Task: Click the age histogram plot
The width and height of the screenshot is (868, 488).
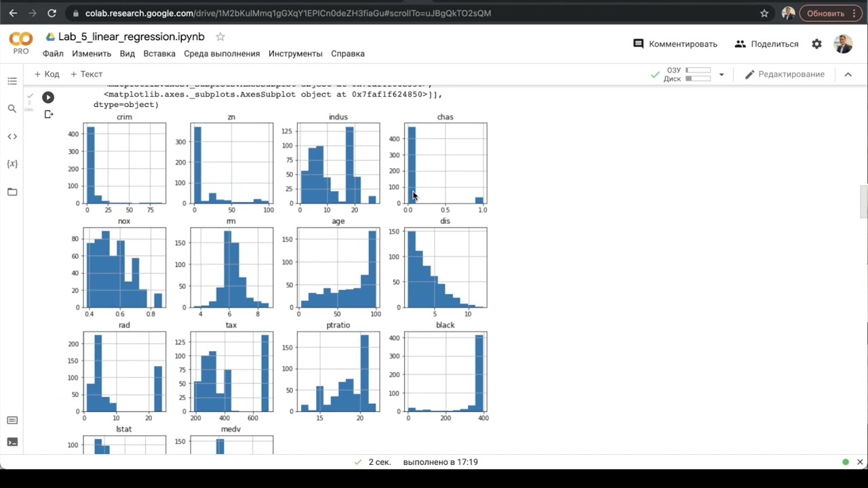Action: (x=338, y=268)
